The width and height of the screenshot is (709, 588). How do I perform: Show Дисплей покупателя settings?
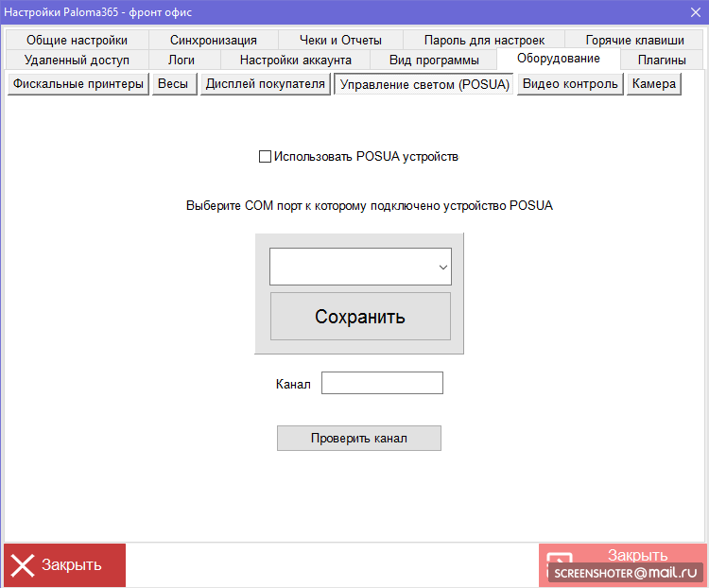265,84
